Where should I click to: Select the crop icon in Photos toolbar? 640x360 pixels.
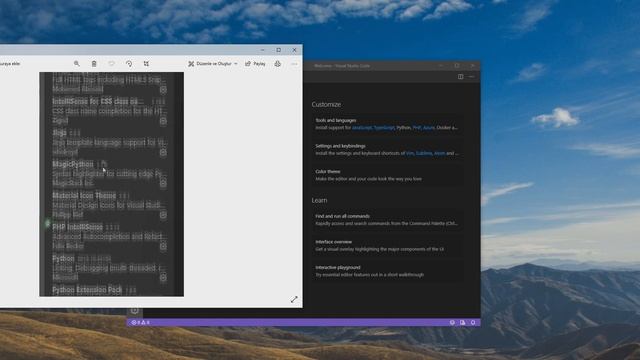pyautogui.click(x=146, y=64)
